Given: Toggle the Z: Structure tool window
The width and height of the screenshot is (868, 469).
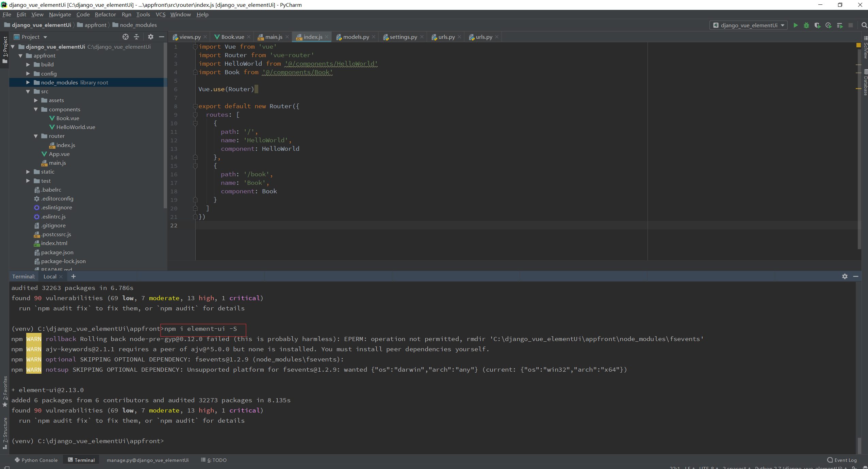Looking at the screenshot, I should pyautogui.click(x=5, y=433).
